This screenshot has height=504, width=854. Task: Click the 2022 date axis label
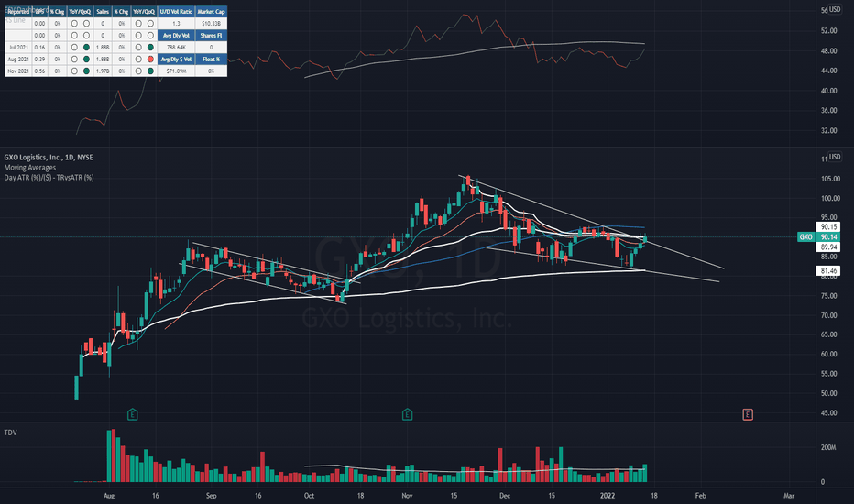(608, 496)
